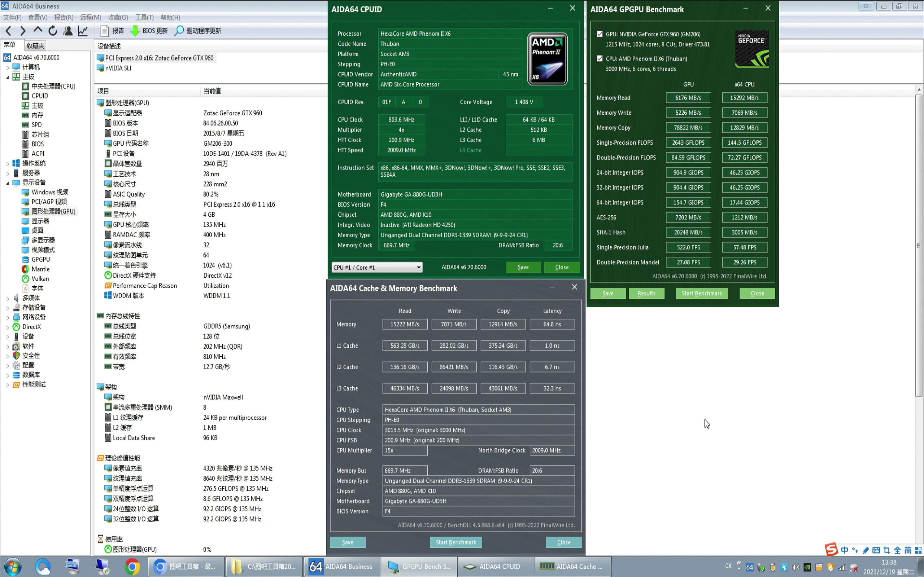Switch to the 收藏夹 tab
Image resolution: width=924 pixels, height=577 pixels.
click(35, 45)
